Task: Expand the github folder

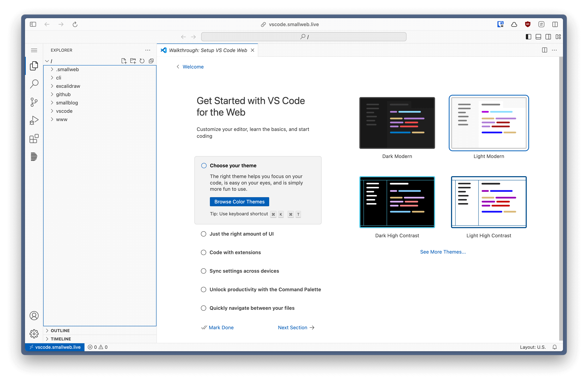Action: point(100,94)
